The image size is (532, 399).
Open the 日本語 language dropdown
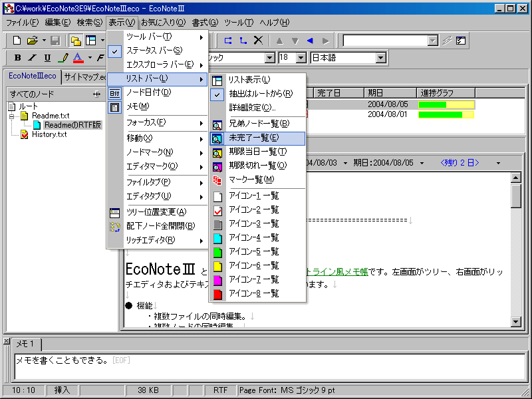click(381, 58)
